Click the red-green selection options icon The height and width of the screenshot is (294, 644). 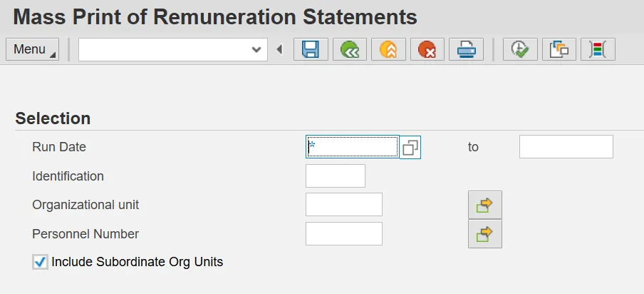coord(598,50)
